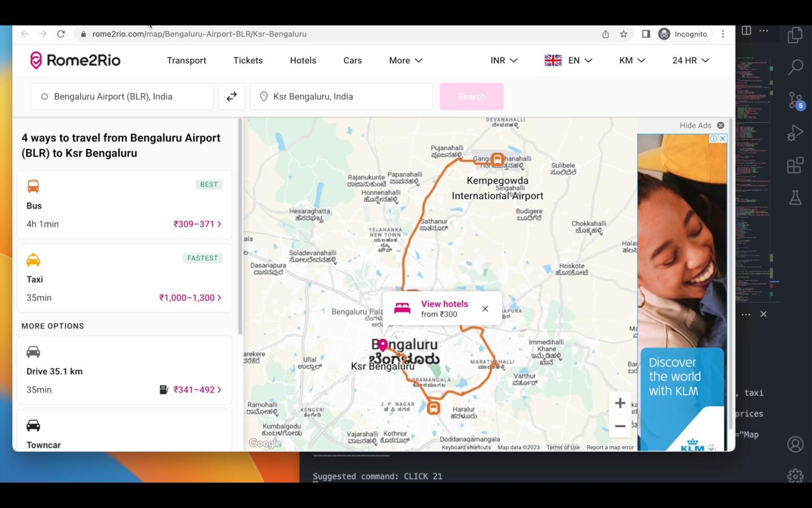This screenshot has height=508, width=812.
Task: Click Hide Ads text
Action: click(695, 125)
